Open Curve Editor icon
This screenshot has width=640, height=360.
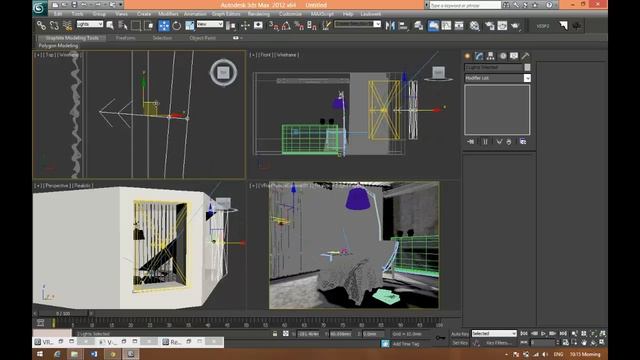click(x=446, y=25)
